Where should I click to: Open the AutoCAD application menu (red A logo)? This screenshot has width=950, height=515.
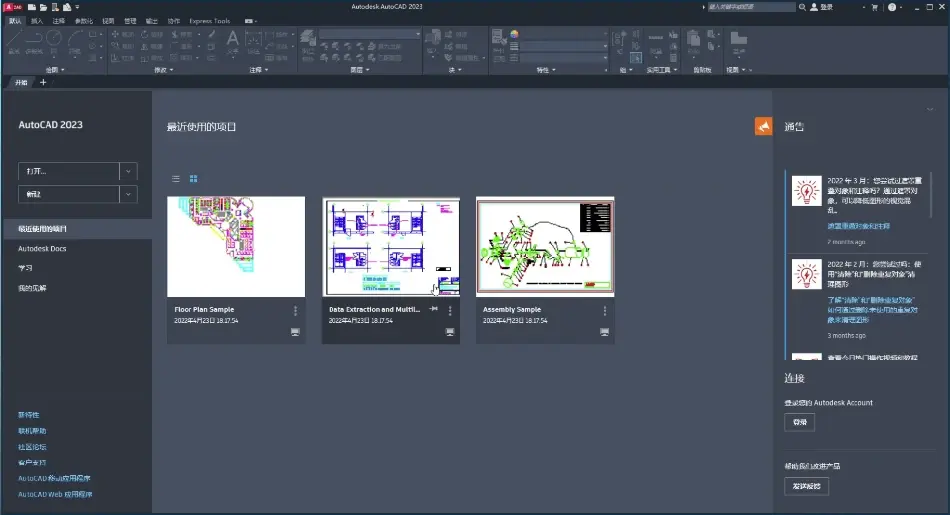click(12, 7)
